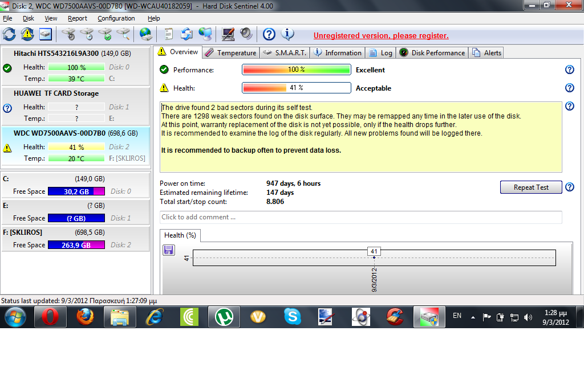Click the globe-on-disk toolbar icon
The image size is (584, 392).
[145, 34]
